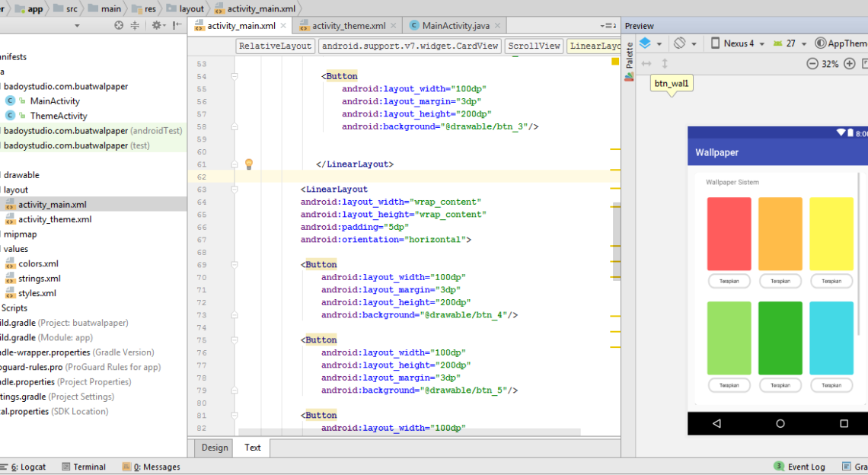Open the preview orientation dropdown
Screen dimensions: 868x475
click(685, 43)
